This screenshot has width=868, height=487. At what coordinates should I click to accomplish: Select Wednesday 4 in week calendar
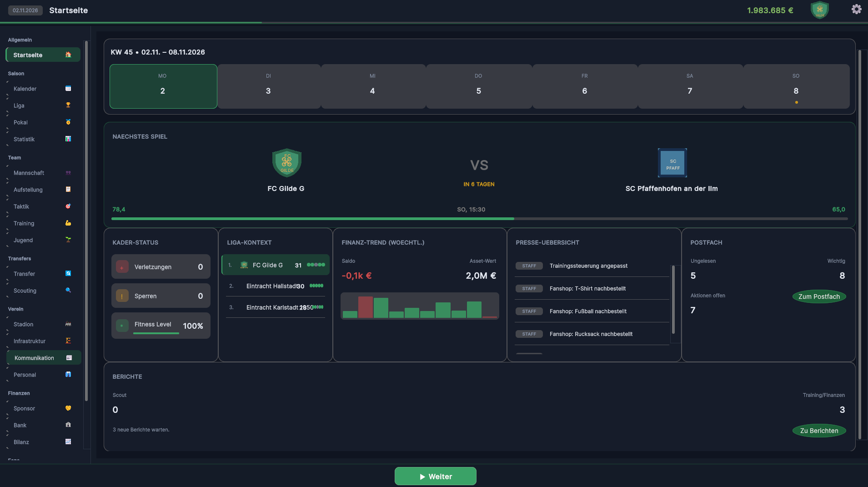(373, 86)
